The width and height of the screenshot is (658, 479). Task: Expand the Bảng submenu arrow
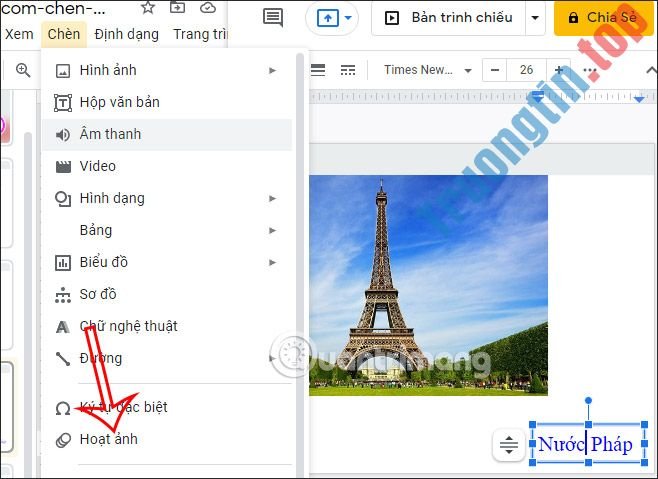273,230
